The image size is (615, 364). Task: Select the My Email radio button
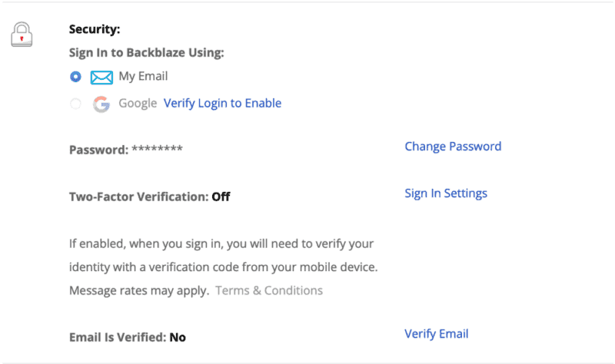[75, 77]
